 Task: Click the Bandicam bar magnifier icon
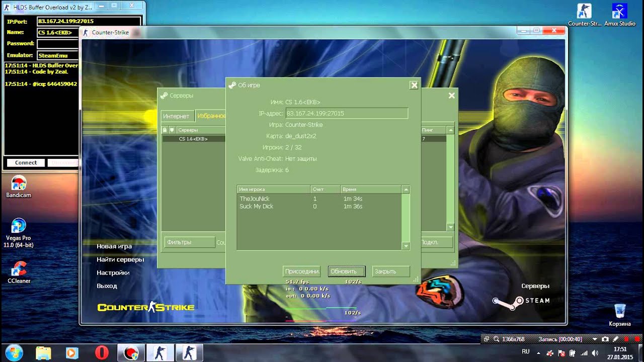[x=496, y=339]
